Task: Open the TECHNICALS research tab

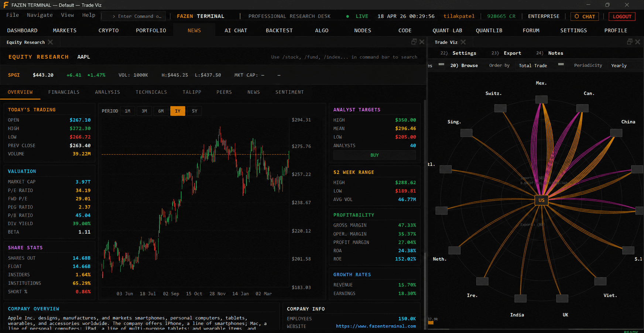Action: (151, 92)
